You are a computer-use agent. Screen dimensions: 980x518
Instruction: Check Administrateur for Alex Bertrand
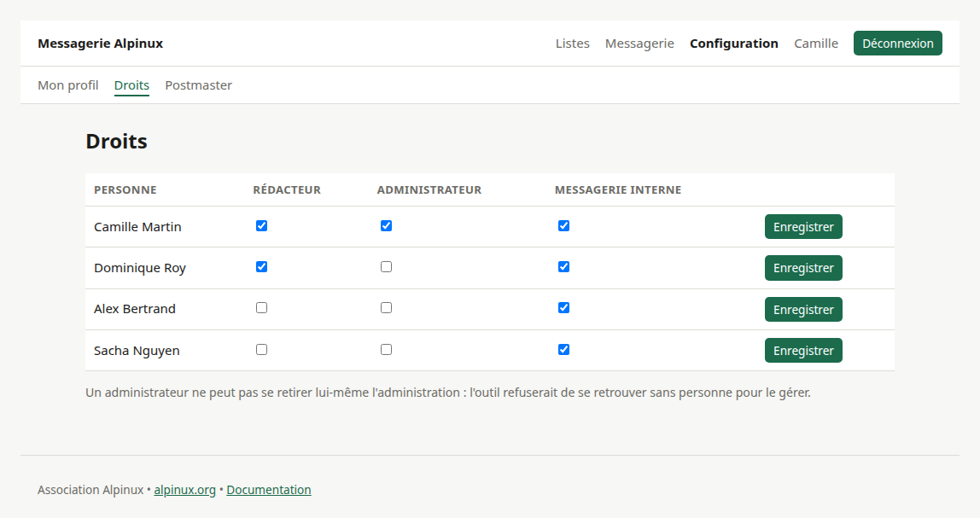(x=386, y=307)
